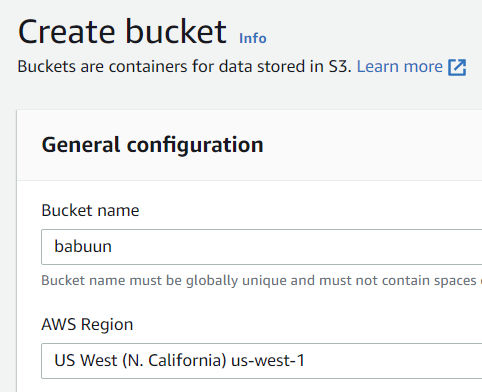Click the Learn more link

[400, 66]
